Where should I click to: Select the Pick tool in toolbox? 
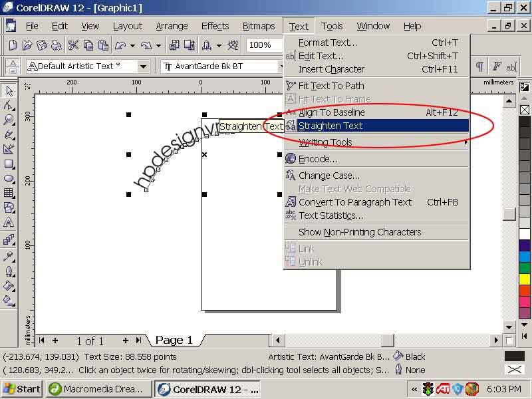click(x=9, y=90)
